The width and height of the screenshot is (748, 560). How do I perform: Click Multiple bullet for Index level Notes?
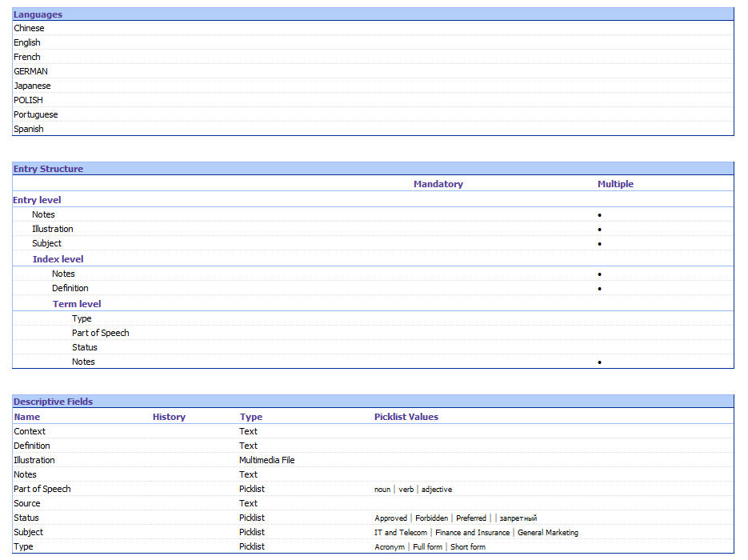[600, 274]
